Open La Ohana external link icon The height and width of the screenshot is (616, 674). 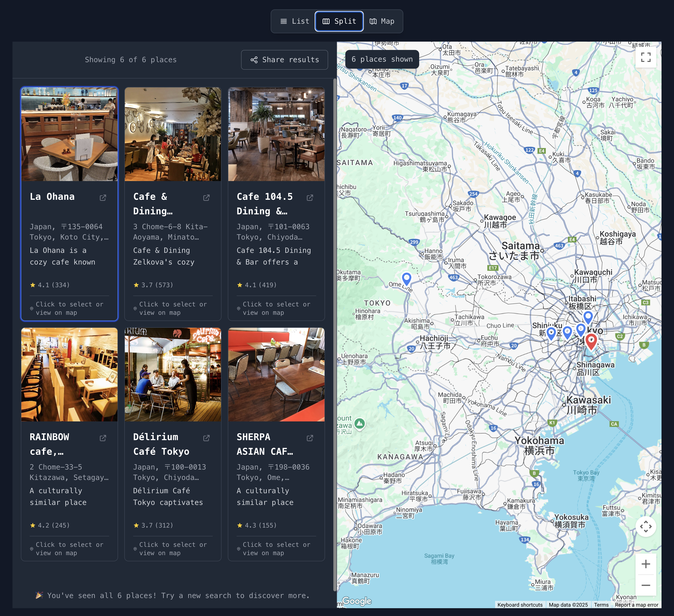[x=103, y=198]
